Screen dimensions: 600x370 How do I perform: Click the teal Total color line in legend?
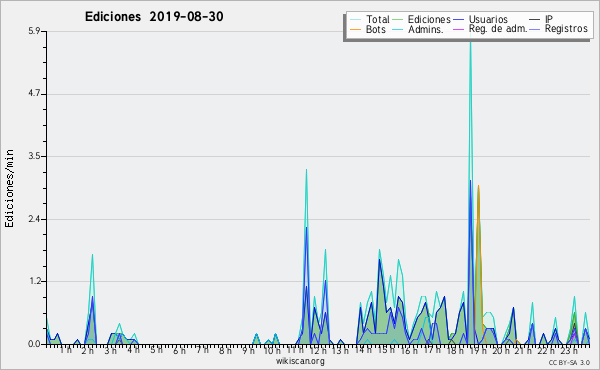[x=355, y=20]
